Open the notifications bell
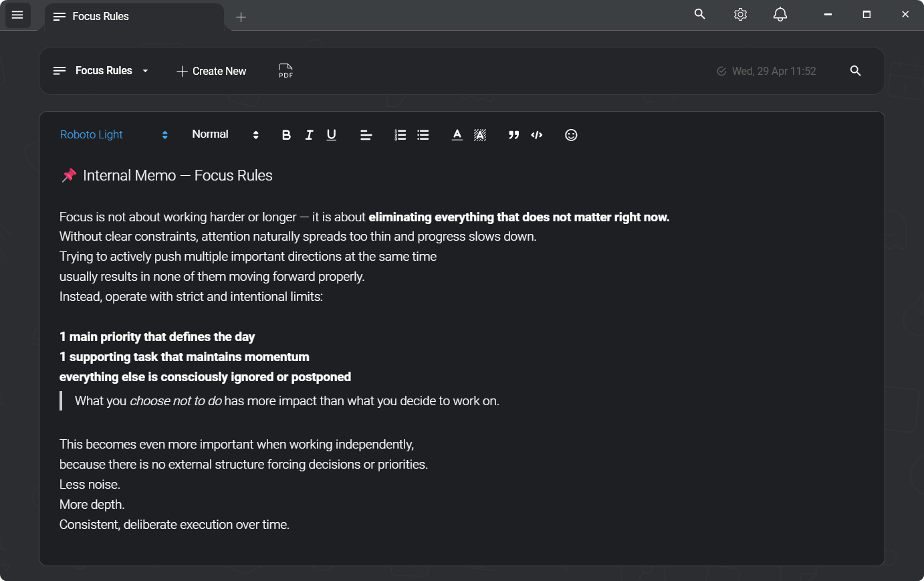 click(x=780, y=15)
